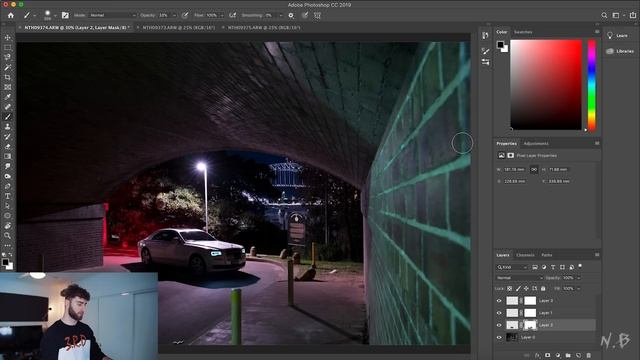Viewport: 640px width, 360px height.
Task: Open the Flow dropdown arrow
Action: click(222, 15)
